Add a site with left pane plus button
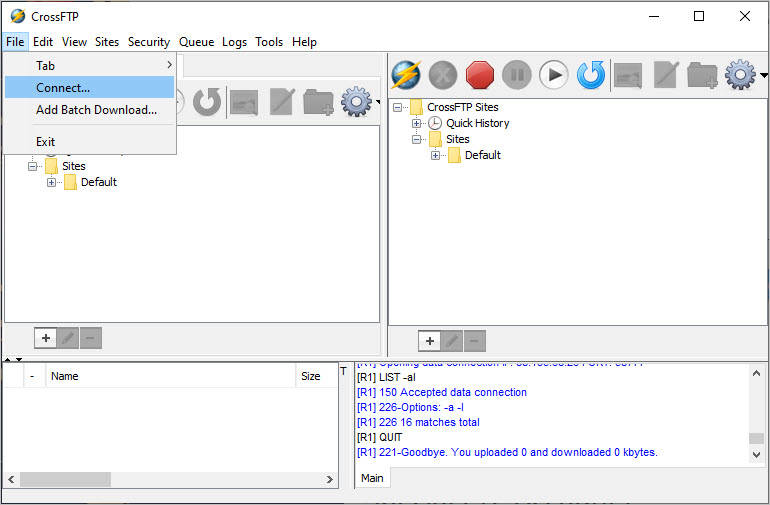770x505 pixels. [46, 338]
